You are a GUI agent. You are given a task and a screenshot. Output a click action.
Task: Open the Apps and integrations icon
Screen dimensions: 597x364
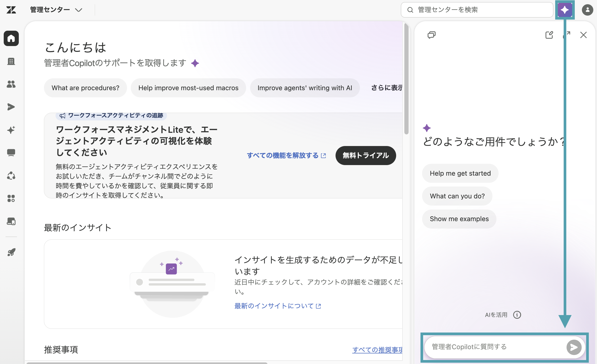point(11,198)
